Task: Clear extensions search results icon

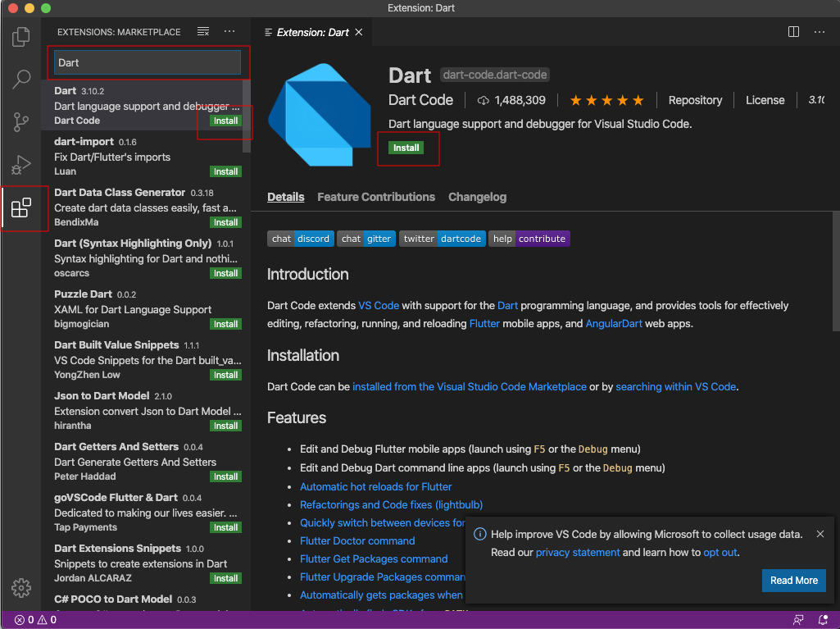Action: (203, 32)
